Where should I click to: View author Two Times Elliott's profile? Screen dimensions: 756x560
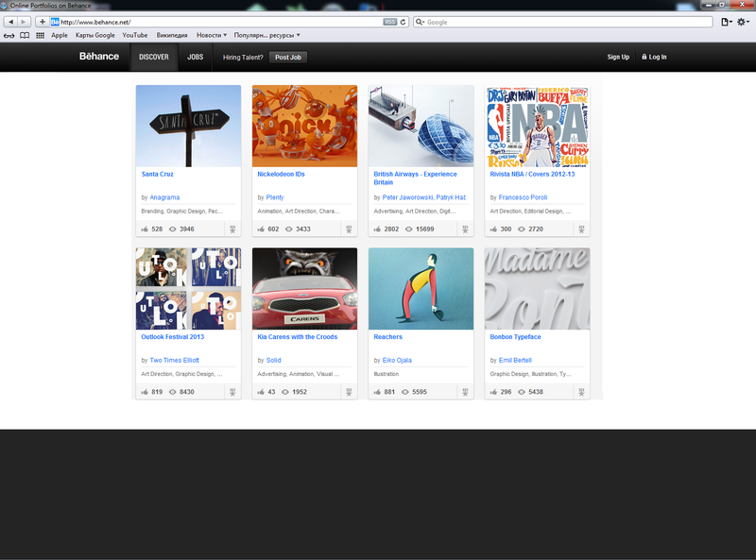coord(174,360)
